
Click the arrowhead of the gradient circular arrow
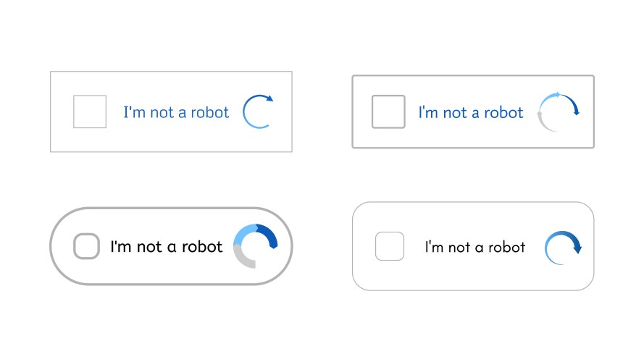[x=577, y=248]
